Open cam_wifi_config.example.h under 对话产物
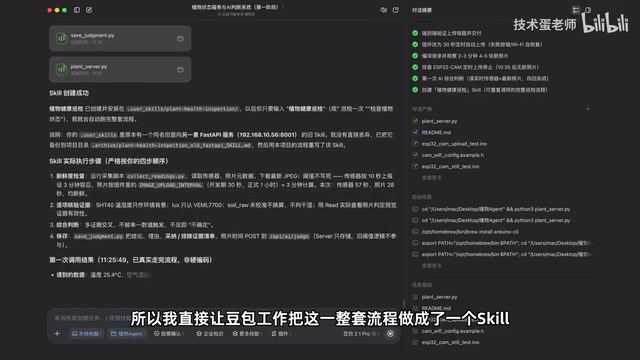This screenshot has width=640, height=360. click(x=453, y=155)
